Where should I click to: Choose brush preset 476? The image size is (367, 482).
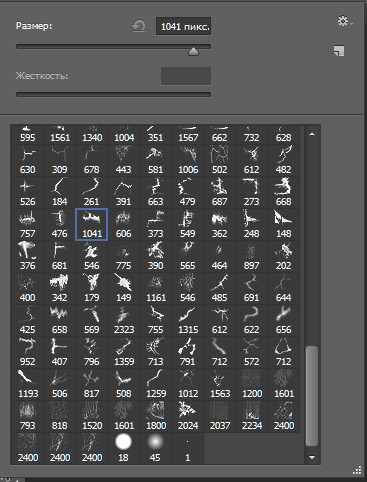[x=60, y=225]
